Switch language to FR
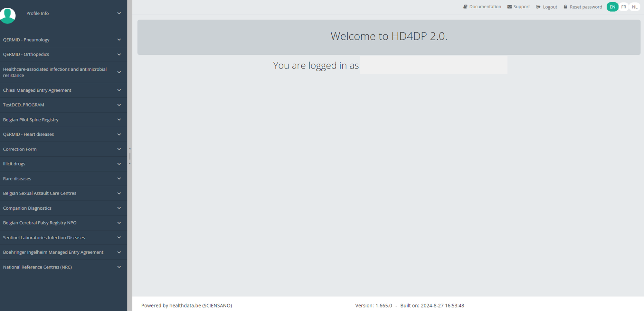Image resolution: width=644 pixels, height=311 pixels. pyautogui.click(x=624, y=7)
